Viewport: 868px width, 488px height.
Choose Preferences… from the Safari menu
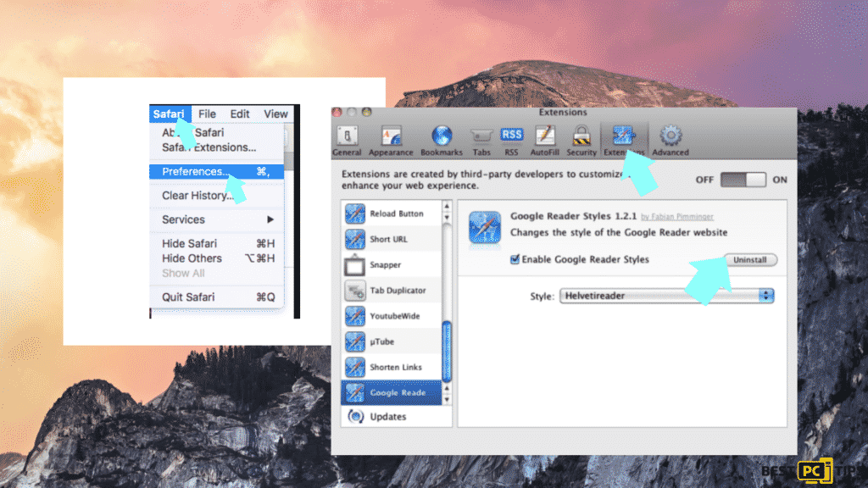click(216, 171)
